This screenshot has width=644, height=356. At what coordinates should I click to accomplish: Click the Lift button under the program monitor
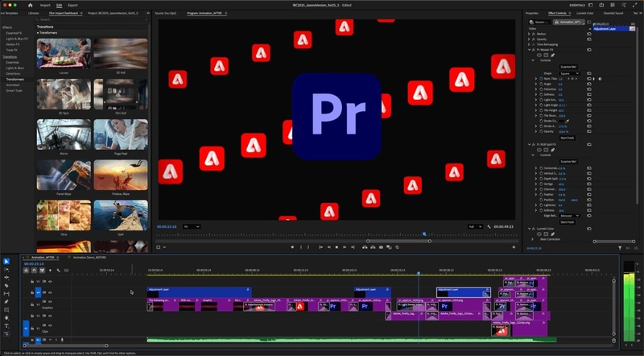365,247
